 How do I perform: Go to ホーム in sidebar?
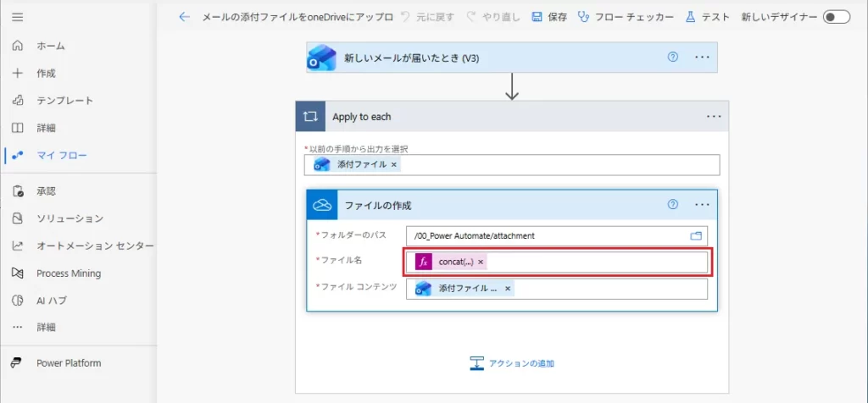51,46
